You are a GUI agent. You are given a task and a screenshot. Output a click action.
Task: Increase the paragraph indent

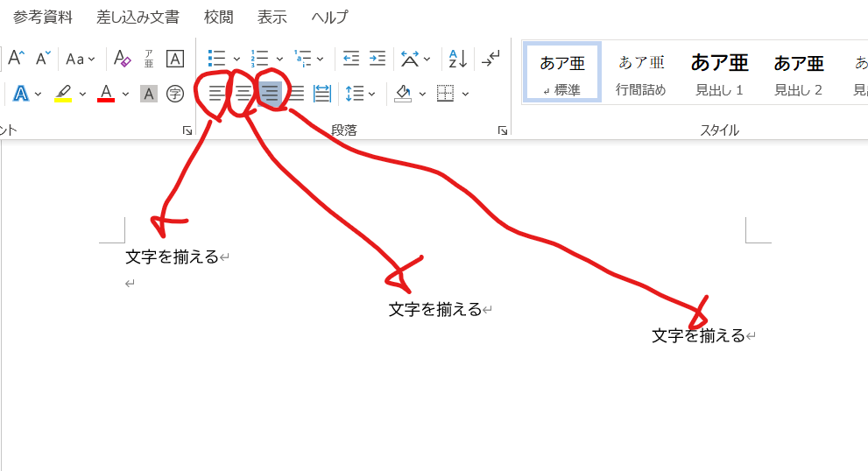pyautogui.click(x=378, y=59)
